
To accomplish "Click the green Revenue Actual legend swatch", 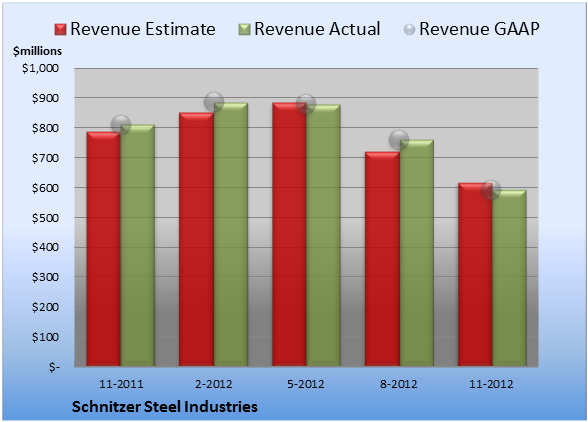I will (x=244, y=30).
